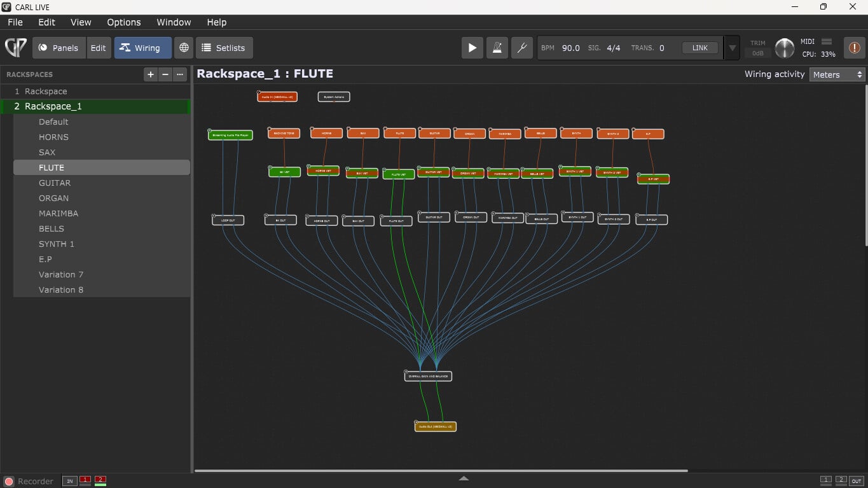The width and height of the screenshot is (868, 488).
Task: Toggle the Edit mode button
Action: point(99,48)
